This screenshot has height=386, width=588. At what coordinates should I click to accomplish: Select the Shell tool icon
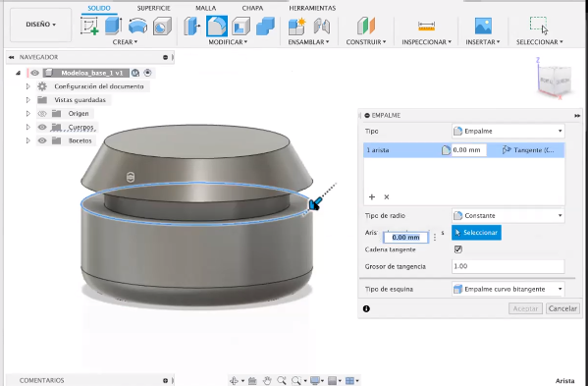point(241,27)
